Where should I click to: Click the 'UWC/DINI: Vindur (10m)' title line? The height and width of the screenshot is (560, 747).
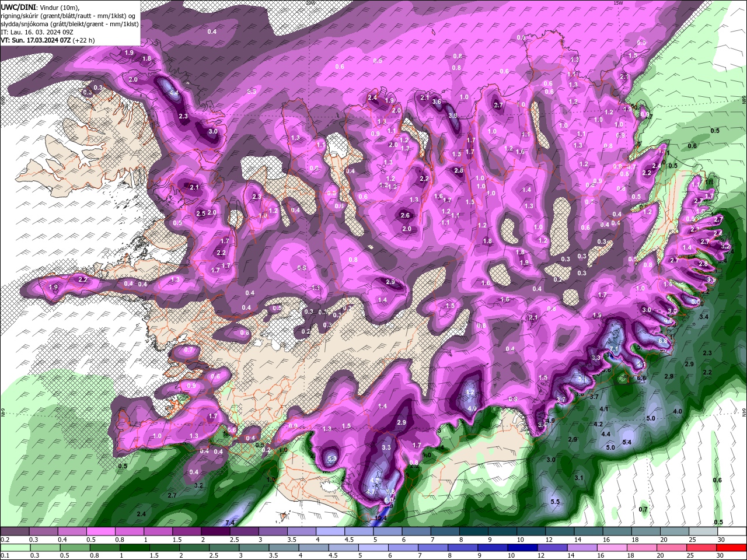tap(39, 7)
